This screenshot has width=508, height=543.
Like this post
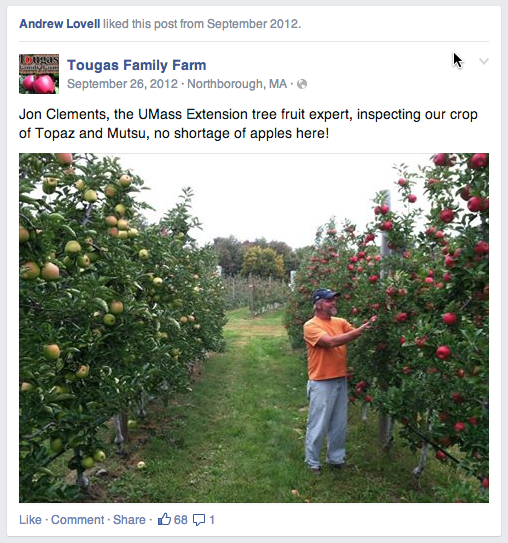30,520
